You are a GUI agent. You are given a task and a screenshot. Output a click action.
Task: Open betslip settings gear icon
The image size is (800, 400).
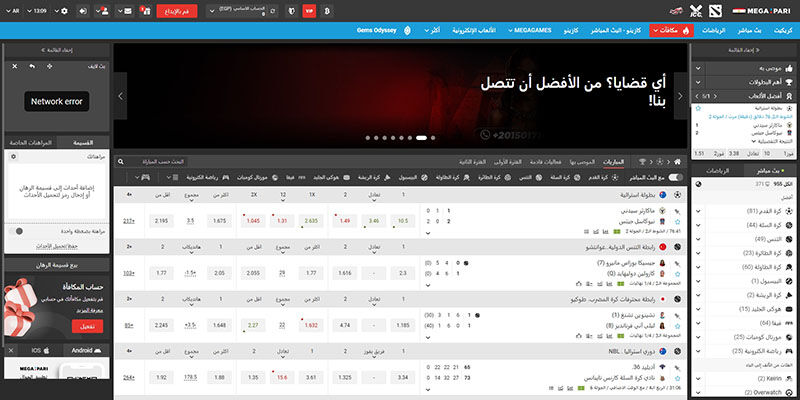(14, 157)
